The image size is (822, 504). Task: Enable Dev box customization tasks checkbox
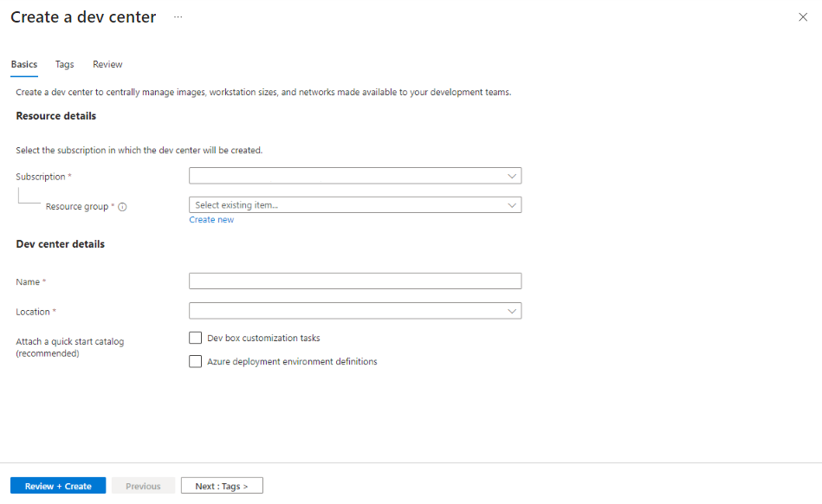click(x=195, y=338)
